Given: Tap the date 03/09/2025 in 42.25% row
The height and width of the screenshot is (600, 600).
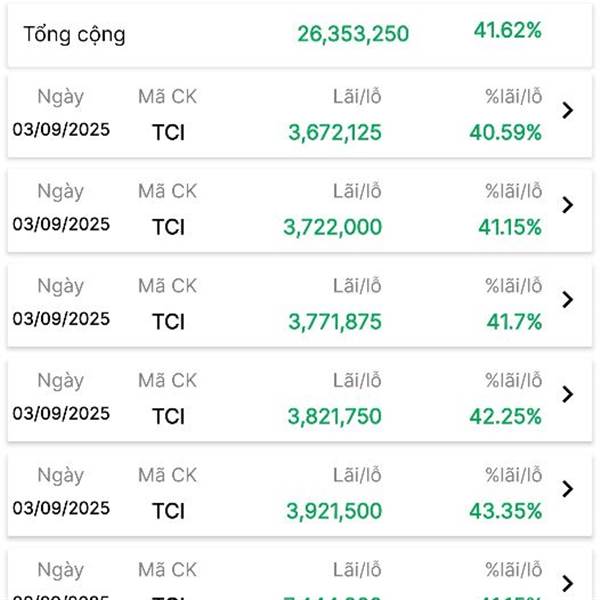Looking at the screenshot, I should tap(61, 414).
